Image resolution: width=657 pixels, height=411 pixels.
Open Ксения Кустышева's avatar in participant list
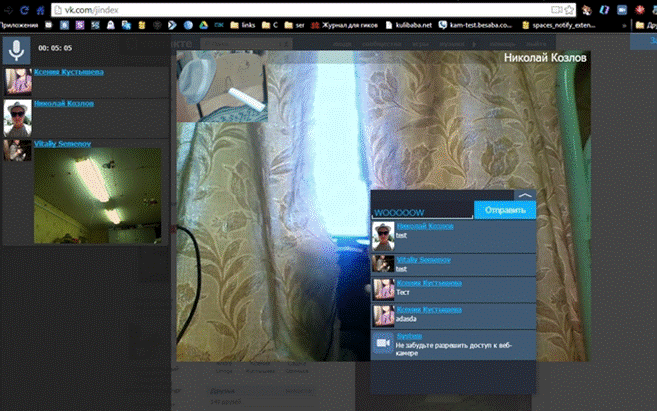17,82
